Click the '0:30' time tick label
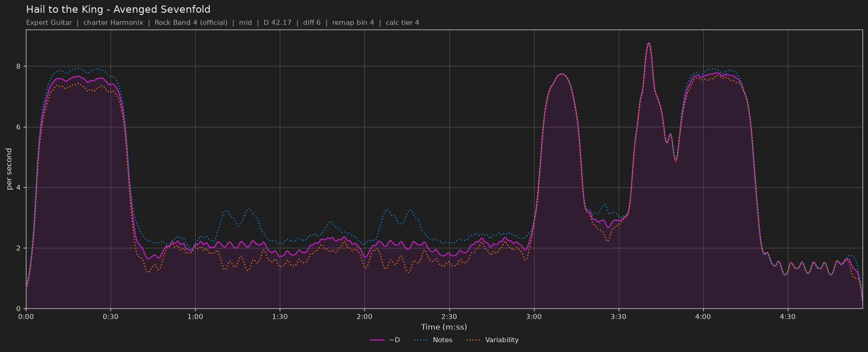This screenshot has width=868, height=352. click(111, 317)
